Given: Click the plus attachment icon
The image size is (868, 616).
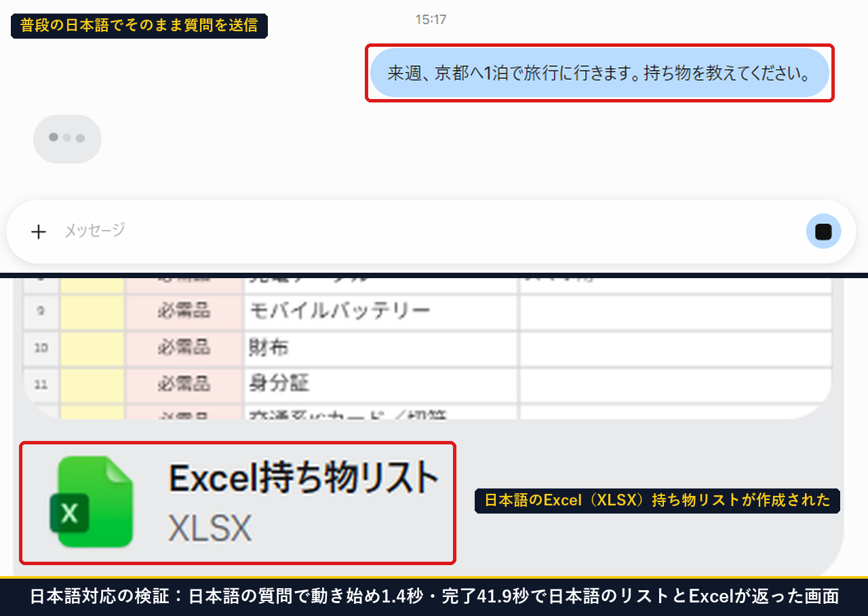Looking at the screenshot, I should coord(39,232).
